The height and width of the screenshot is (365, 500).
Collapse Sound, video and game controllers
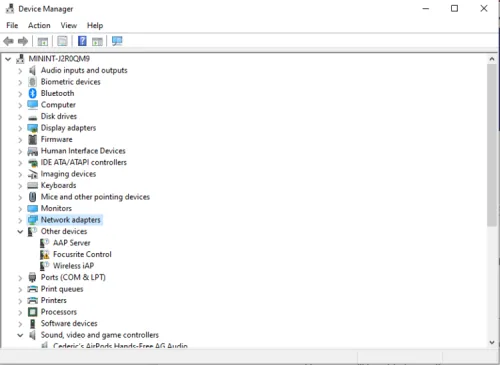20,335
